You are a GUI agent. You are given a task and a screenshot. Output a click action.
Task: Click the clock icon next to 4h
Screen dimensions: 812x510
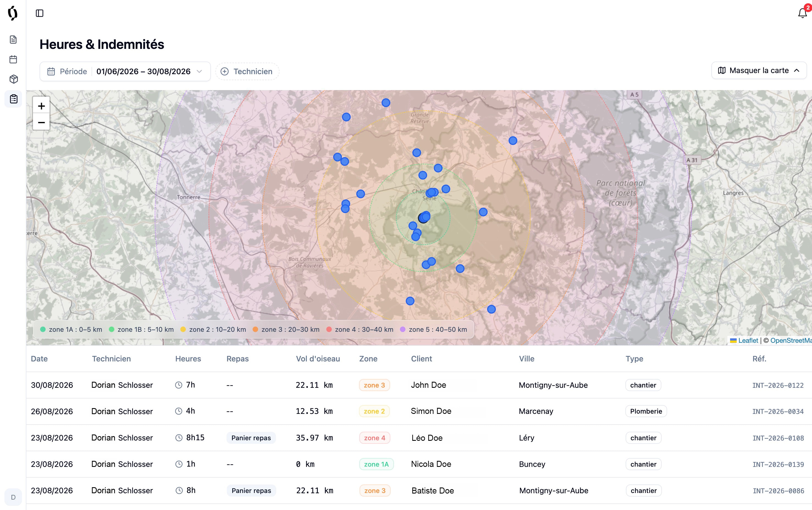[x=179, y=411]
